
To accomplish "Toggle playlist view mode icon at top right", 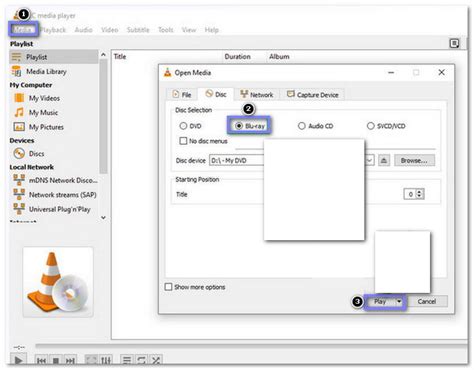I will pyautogui.click(x=454, y=43).
